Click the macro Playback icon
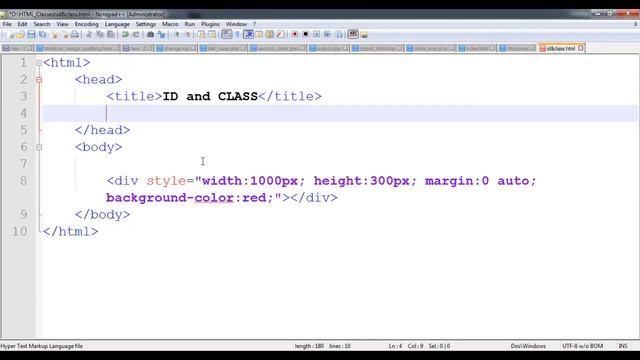This screenshot has width=640, height=360. click(316, 35)
